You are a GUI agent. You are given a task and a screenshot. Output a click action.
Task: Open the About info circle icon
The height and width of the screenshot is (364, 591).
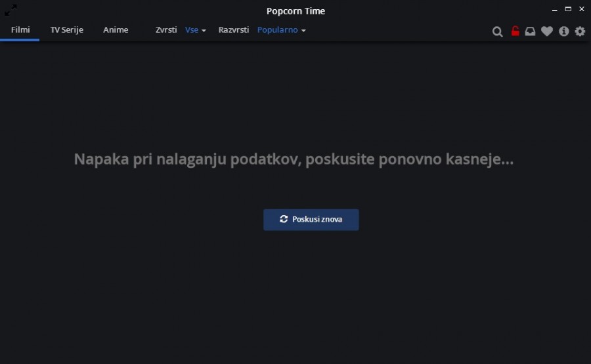click(x=563, y=31)
